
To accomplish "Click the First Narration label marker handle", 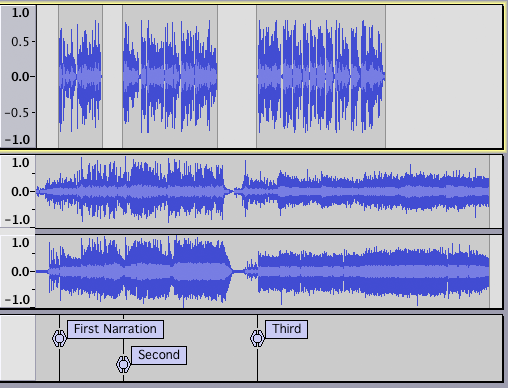I will (59, 338).
